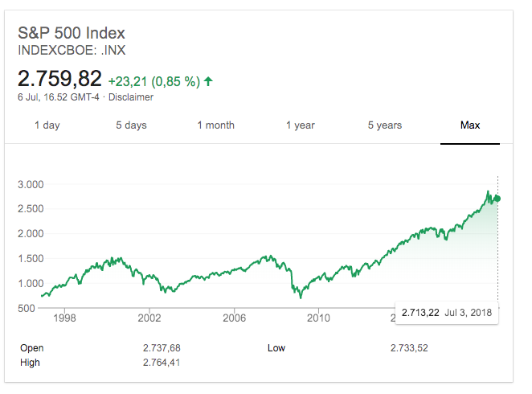Click the green up arrow icon

(209, 80)
